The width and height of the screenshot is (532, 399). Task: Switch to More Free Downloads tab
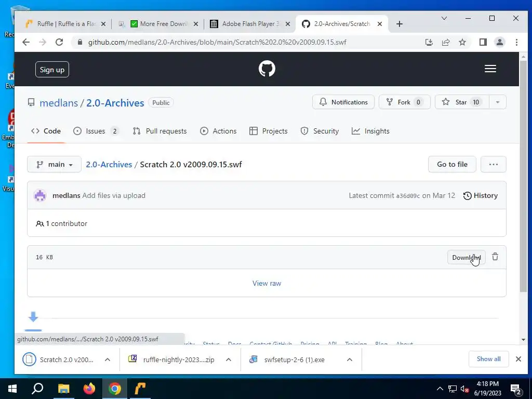pos(158,24)
